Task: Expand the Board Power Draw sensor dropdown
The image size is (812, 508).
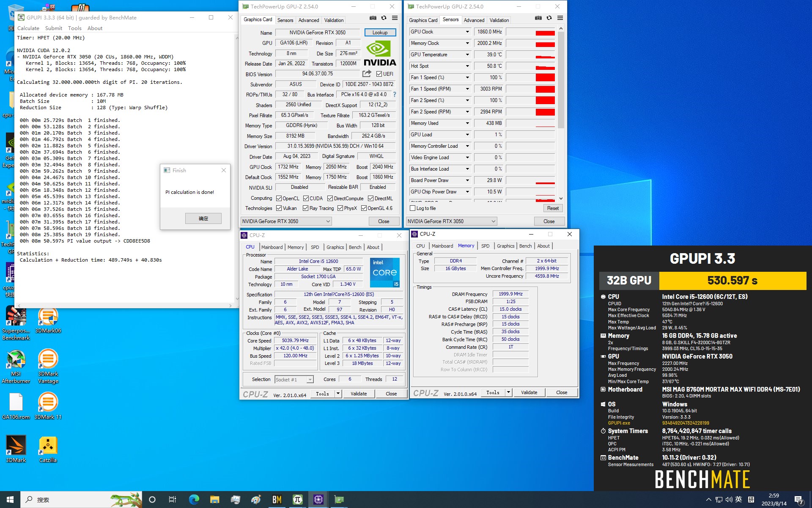Action: pyautogui.click(x=467, y=180)
